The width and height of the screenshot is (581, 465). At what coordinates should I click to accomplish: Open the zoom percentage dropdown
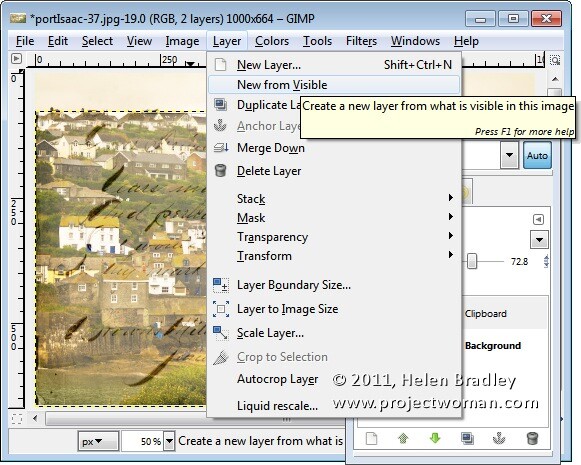tap(169, 441)
